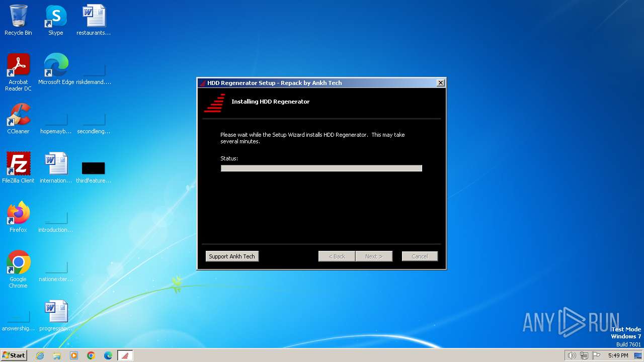This screenshot has height=362, width=644.
Task: Click the 'Installing HDD Regenerator' heading
Action: pyautogui.click(x=271, y=102)
